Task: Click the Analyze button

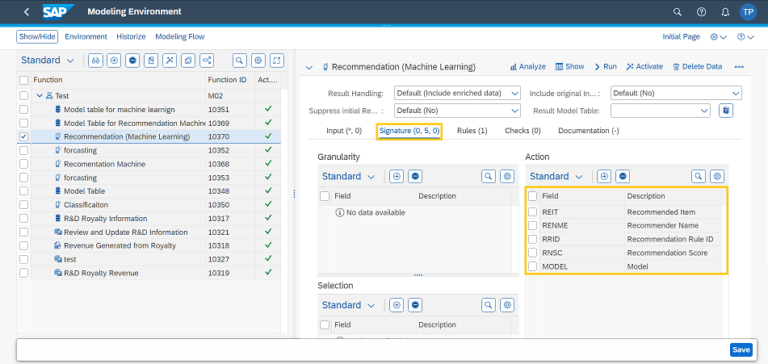Action: pos(528,67)
